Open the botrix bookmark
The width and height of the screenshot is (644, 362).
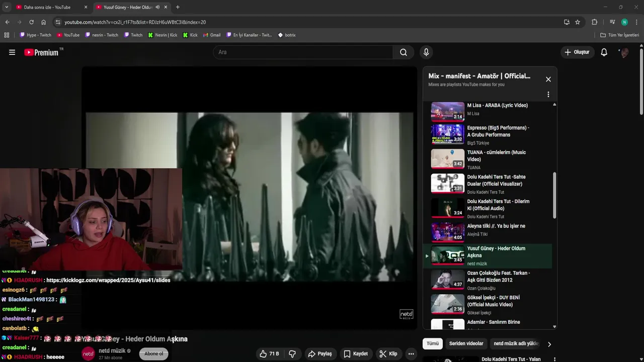287,35
